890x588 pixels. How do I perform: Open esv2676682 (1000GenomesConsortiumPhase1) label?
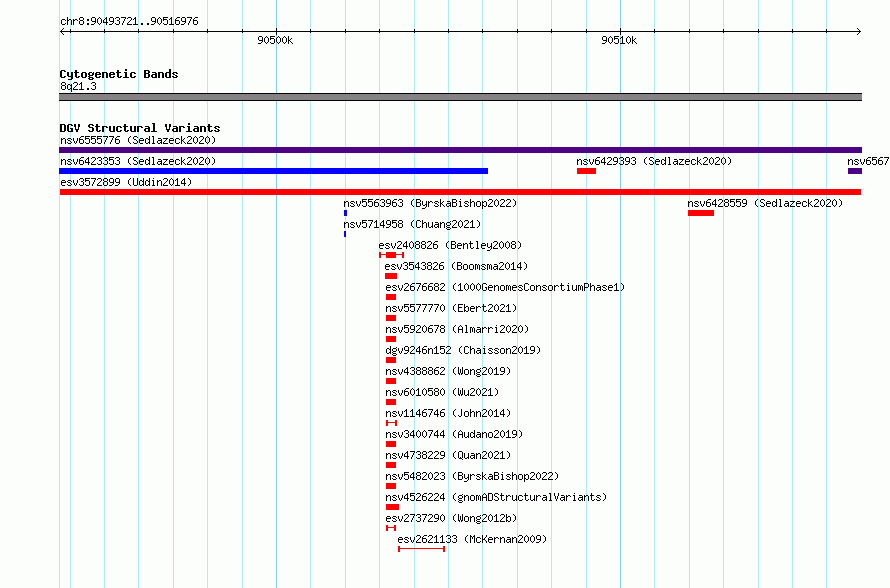pyautogui.click(x=505, y=287)
